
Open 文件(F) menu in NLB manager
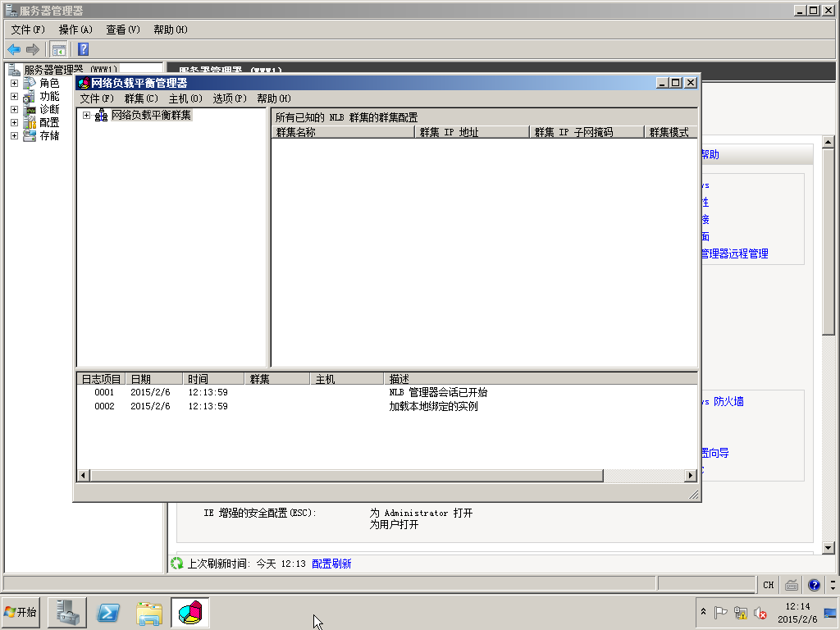click(x=97, y=98)
